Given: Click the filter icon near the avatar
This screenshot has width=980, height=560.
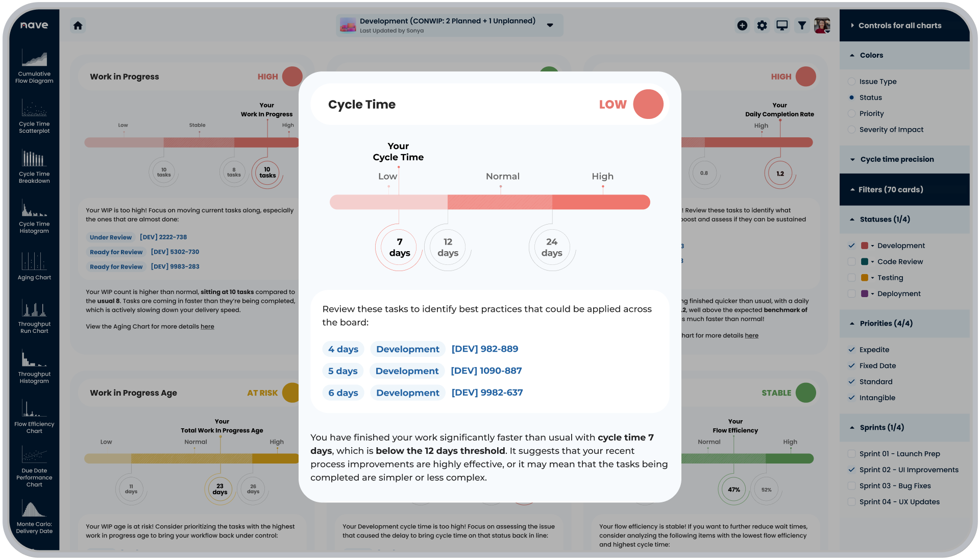Looking at the screenshot, I should [x=802, y=25].
